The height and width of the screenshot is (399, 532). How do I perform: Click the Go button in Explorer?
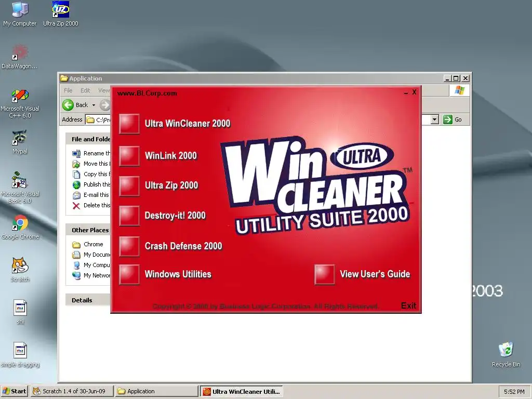[x=453, y=119]
